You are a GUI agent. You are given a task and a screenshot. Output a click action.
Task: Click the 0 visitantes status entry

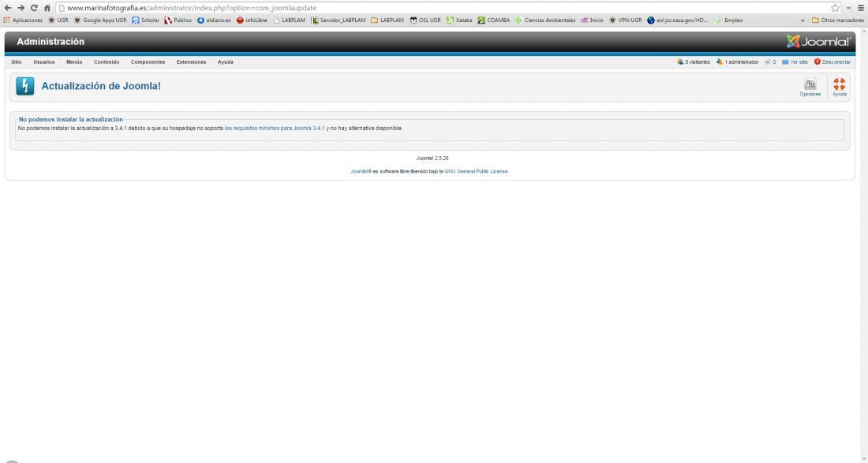[x=693, y=62]
